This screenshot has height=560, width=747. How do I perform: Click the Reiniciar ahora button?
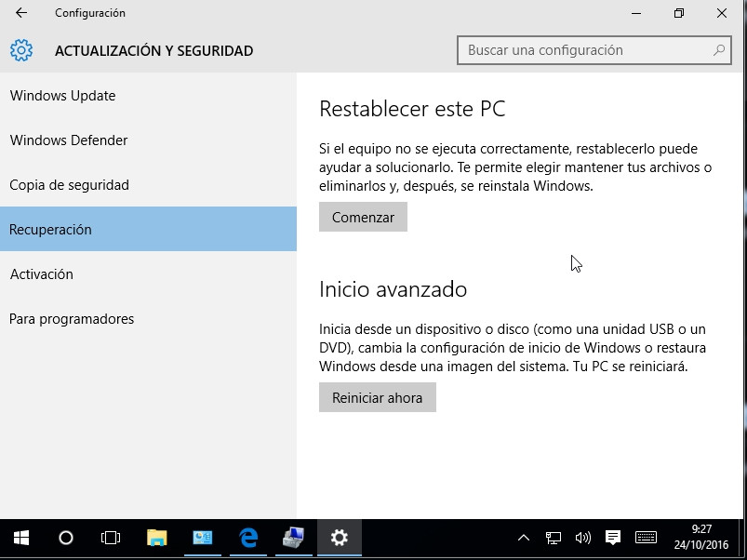pos(377,398)
